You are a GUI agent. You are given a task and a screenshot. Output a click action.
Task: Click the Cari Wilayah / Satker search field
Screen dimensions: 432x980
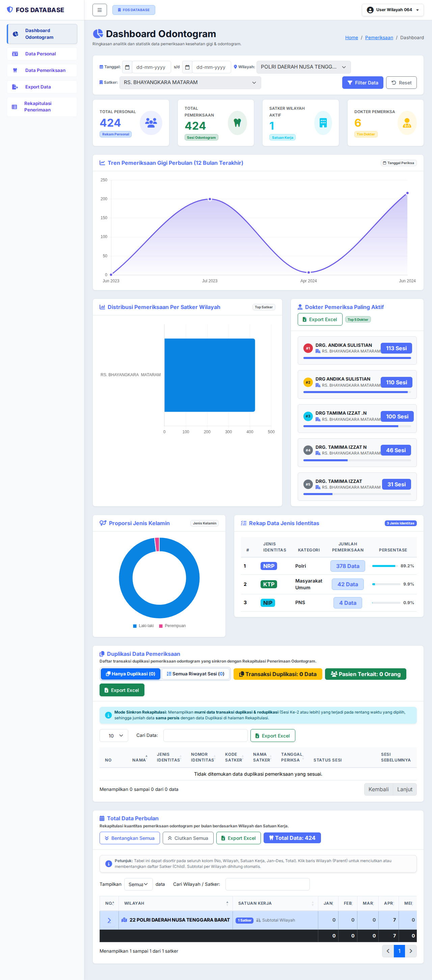[267, 884]
